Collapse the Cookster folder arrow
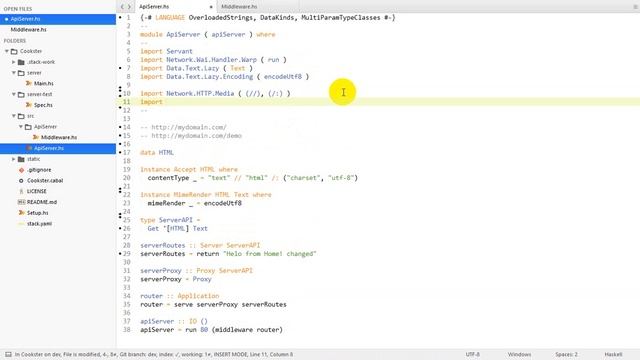Screen dimensions: 640x360 coord(7,51)
